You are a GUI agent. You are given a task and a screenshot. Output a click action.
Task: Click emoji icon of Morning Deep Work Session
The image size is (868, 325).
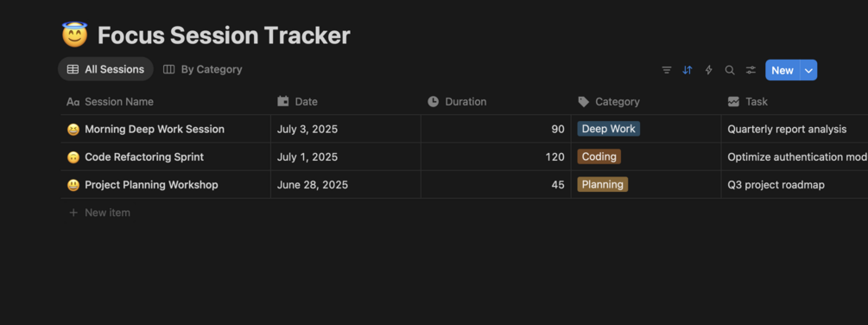tap(73, 130)
